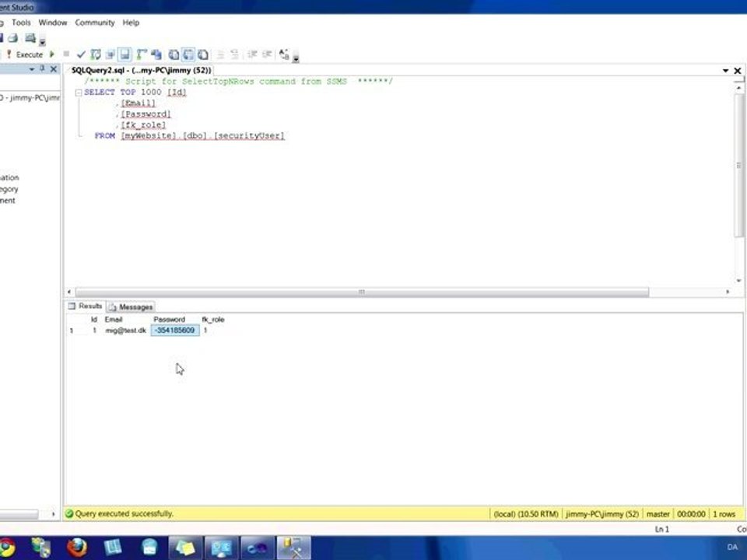Screen dimensions: 747x560
Task: Open the Window menu
Action: click(x=53, y=23)
